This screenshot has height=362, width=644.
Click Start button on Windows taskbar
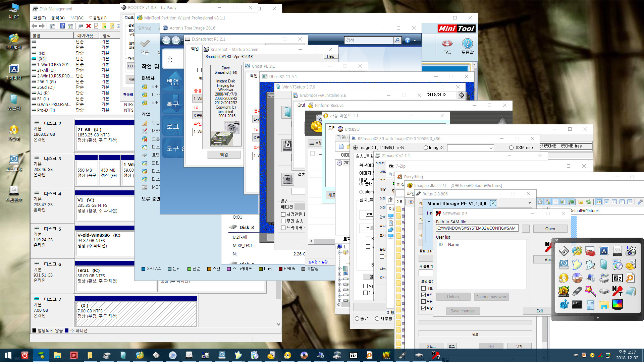[8, 355]
